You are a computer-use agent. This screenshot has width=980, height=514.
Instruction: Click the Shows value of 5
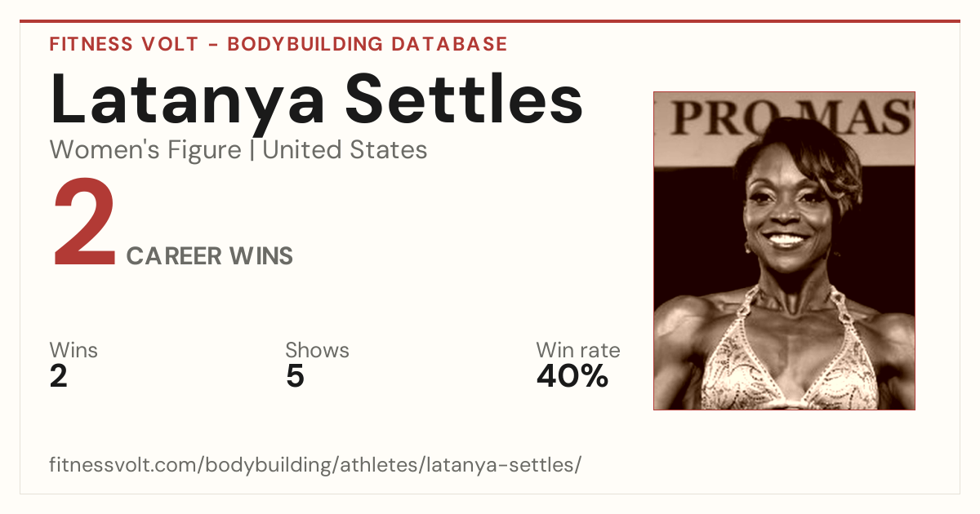[x=295, y=377]
